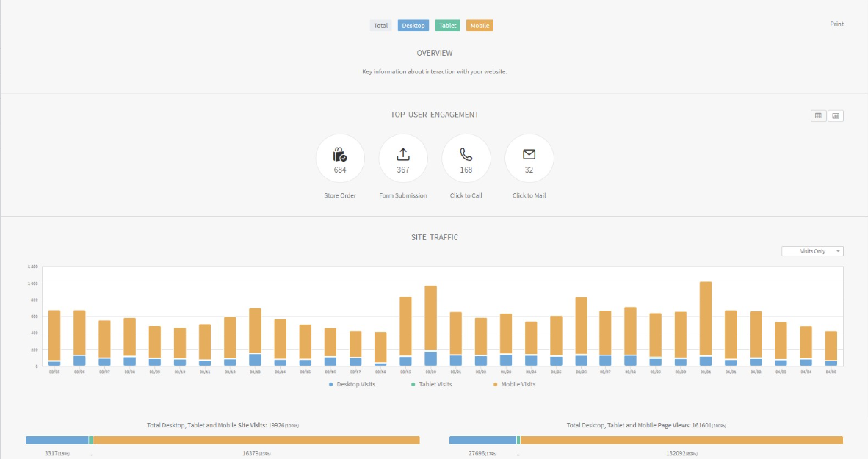This screenshot has width=868, height=459.
Task: Select the Form Submission upload icon
Action: click(403, 154)
